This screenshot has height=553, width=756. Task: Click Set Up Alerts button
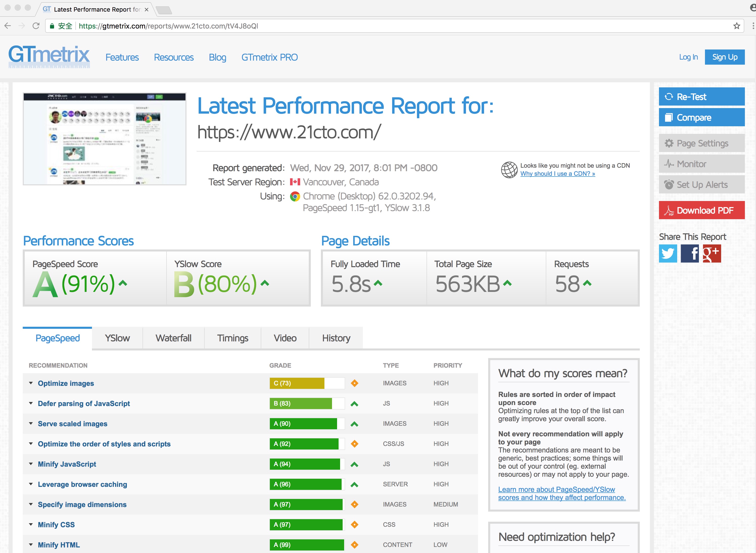[702, 184]
